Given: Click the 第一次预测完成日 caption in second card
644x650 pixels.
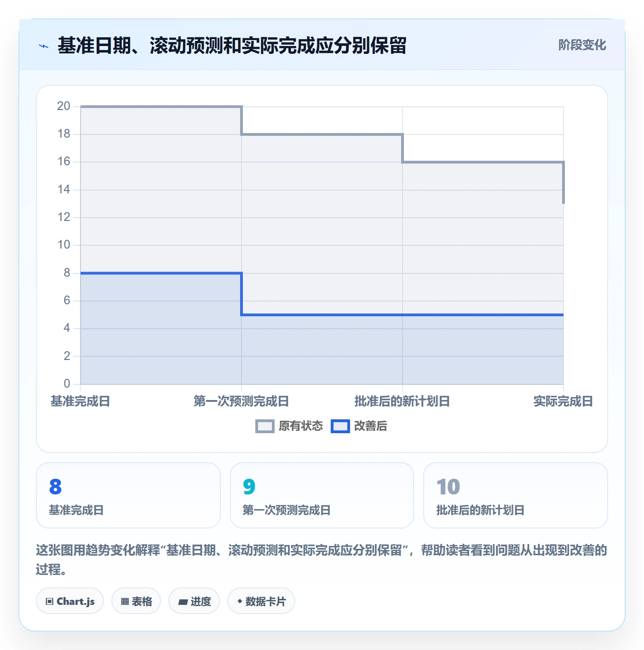Looking at the screenshot, I should pos(287,510).
